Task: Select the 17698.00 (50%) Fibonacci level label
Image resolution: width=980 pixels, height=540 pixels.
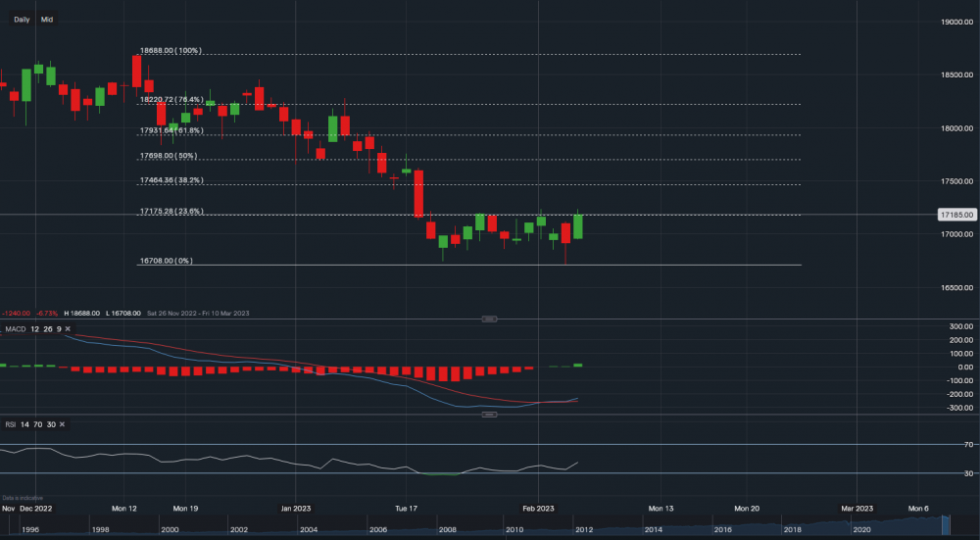Action: pos(169,156)
